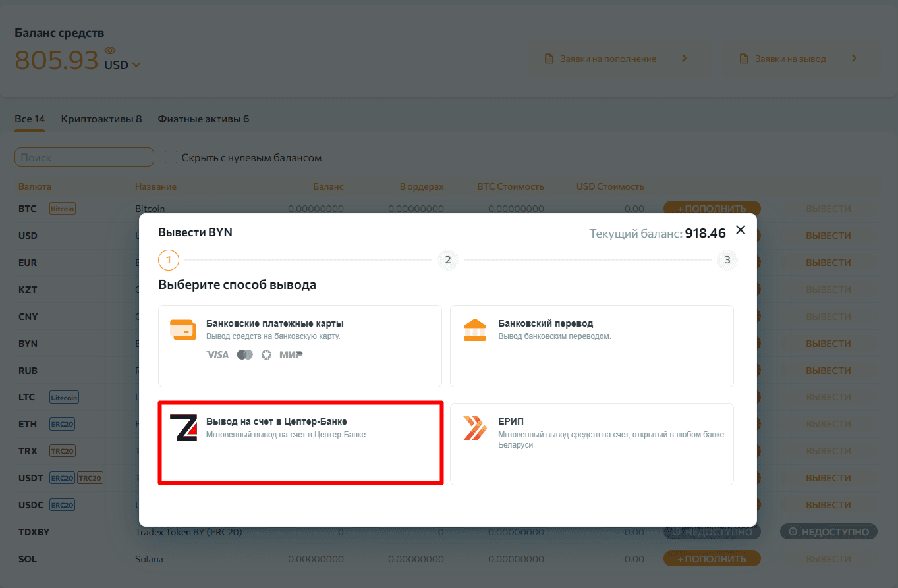Click TRC20 tag in USDT row
Image resolution: width=898 pixels, height=588 pixels.
(90, 478)
